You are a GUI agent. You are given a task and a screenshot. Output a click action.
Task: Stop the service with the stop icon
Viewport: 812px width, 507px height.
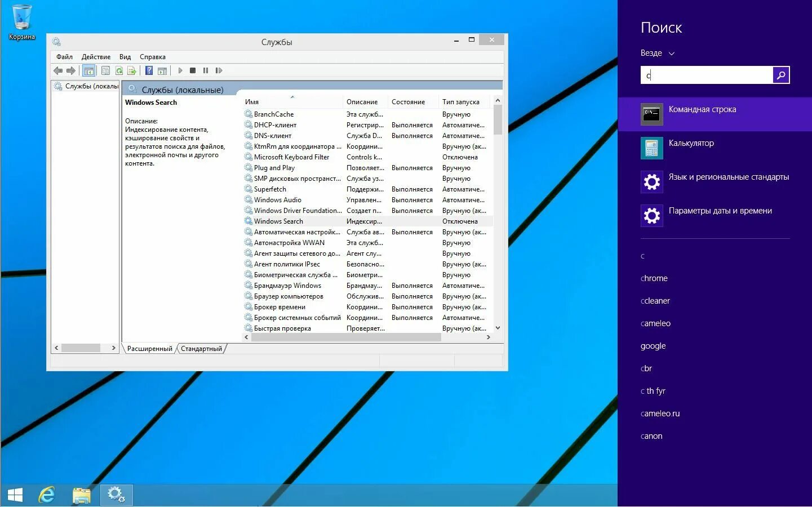tap(193, 70)
